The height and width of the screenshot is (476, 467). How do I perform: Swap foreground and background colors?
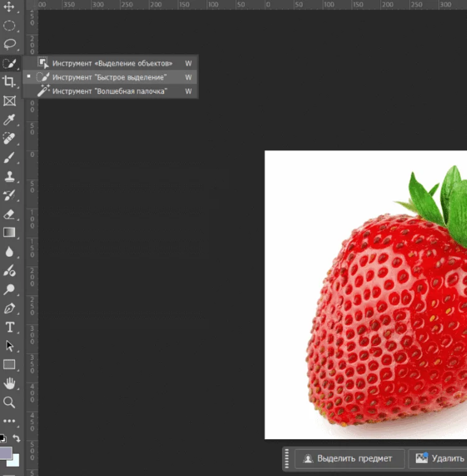[17, 439]
